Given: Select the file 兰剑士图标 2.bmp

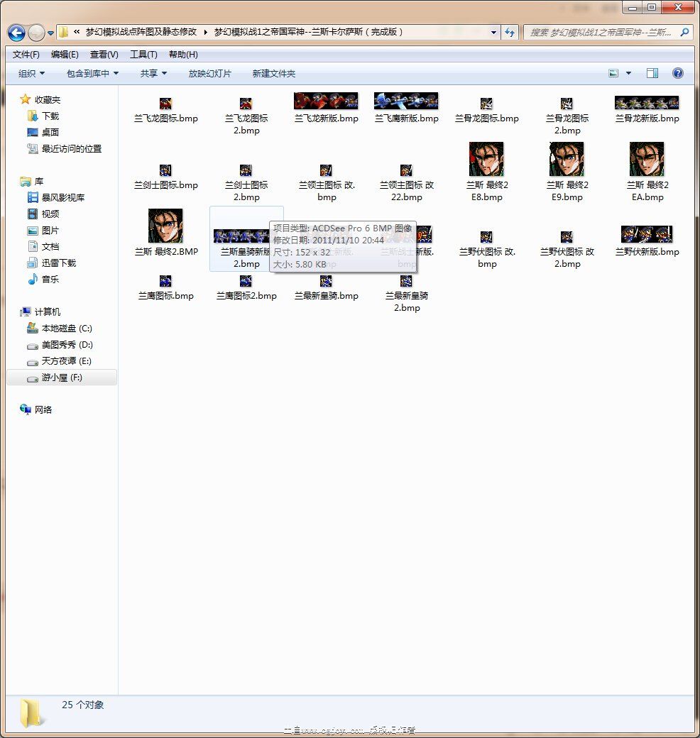Looking at the screenshot, I should pyautogui.click(x=246, y=183).
